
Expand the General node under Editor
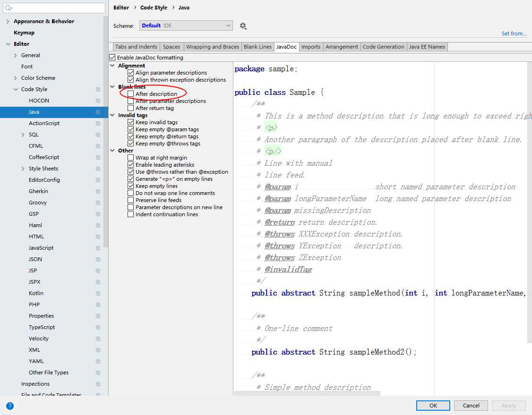coord(15,55)
